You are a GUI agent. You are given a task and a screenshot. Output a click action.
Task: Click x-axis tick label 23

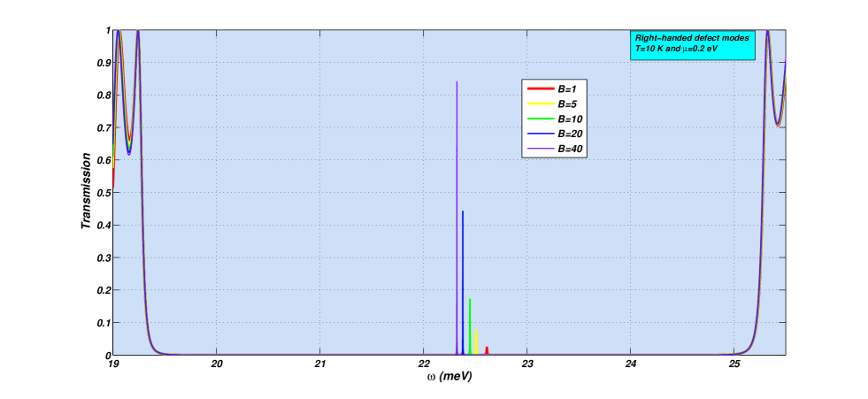(527, 364)
